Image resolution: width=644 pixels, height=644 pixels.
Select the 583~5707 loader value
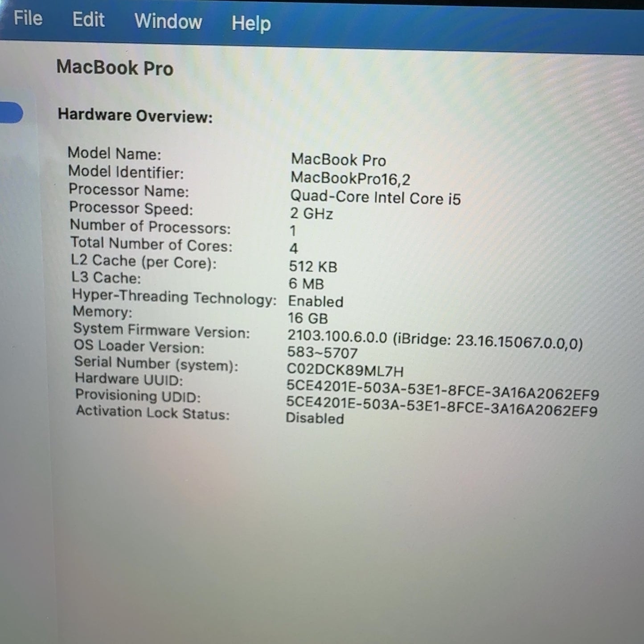(322, 353)
